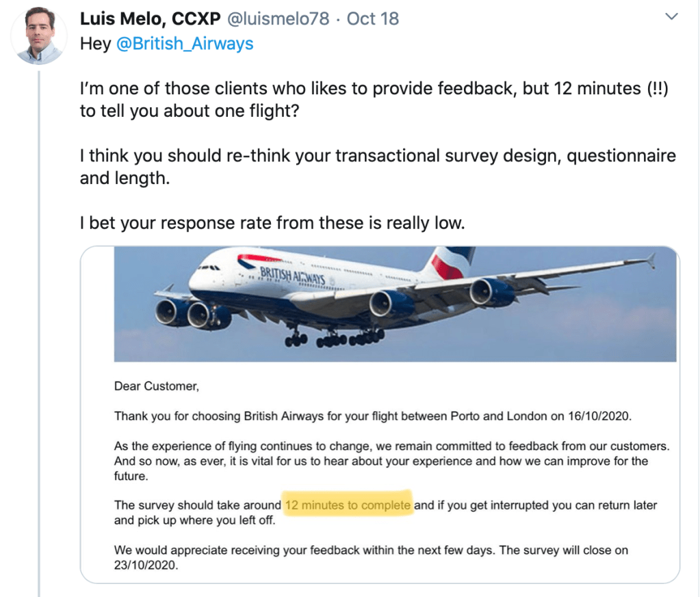The width and height of the screenshot is (700, 597).
Task: Open the British Airways airplane photo
Action: 394,304
